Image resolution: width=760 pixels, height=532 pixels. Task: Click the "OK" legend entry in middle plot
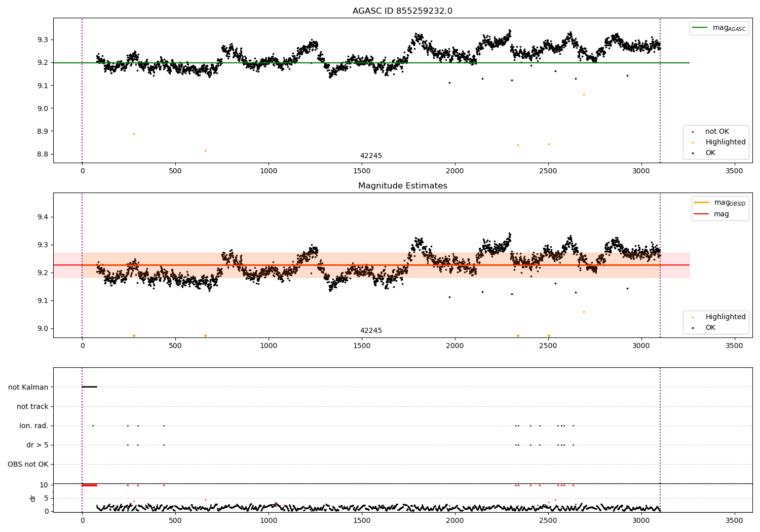(x=710, y=328)
